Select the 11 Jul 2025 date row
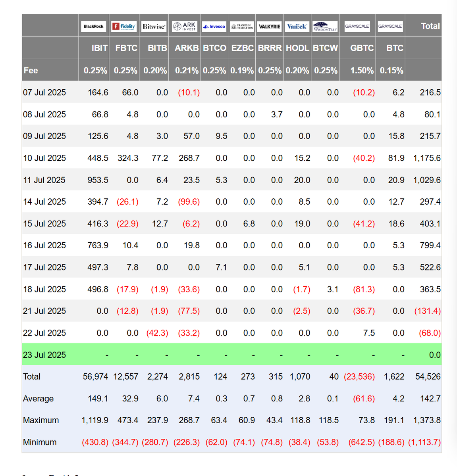 pyautogui.click(x=231, y=180)
